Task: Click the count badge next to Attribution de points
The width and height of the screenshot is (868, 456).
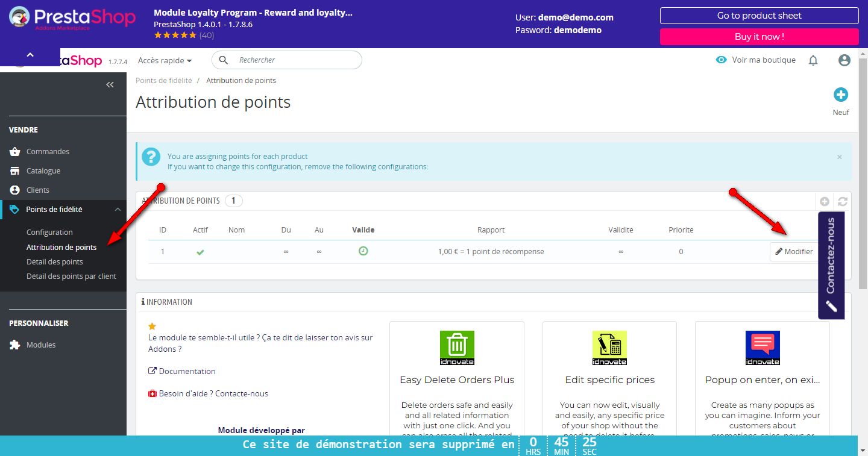Action: [234, 201]
